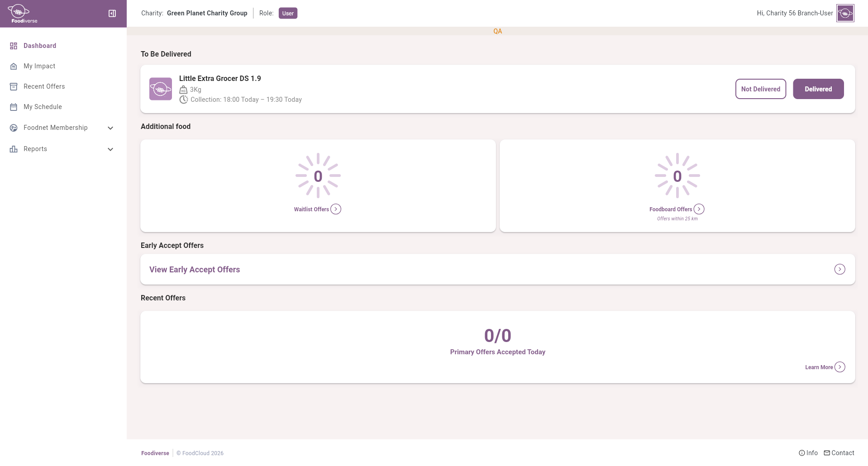Click 'Little Extra Grocer DS 1.9' title

pos(220,78)
